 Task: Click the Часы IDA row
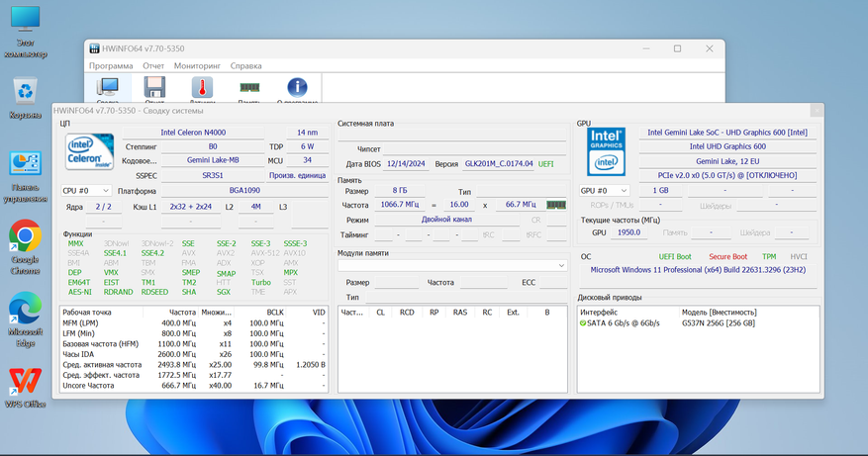(193, 354)
